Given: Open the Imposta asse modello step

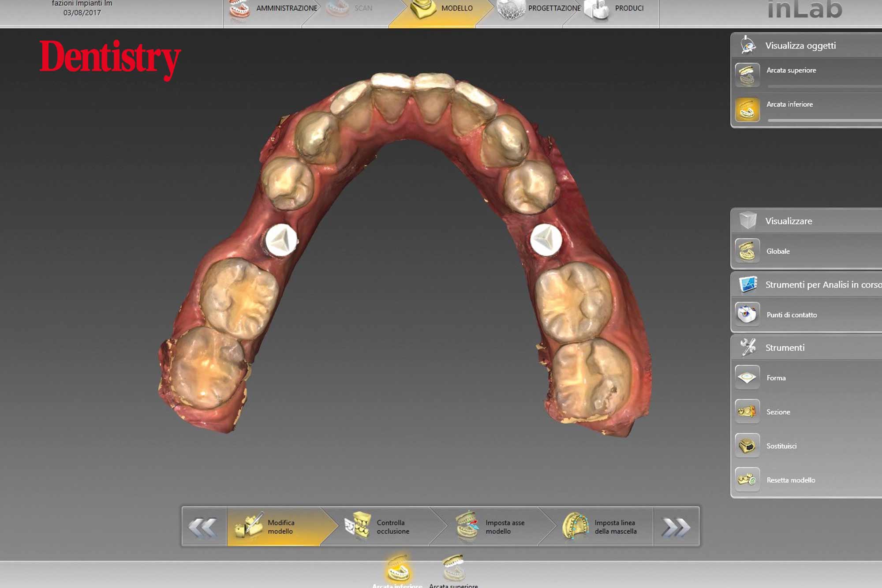Looking at the screenshot, I should 493,527.
